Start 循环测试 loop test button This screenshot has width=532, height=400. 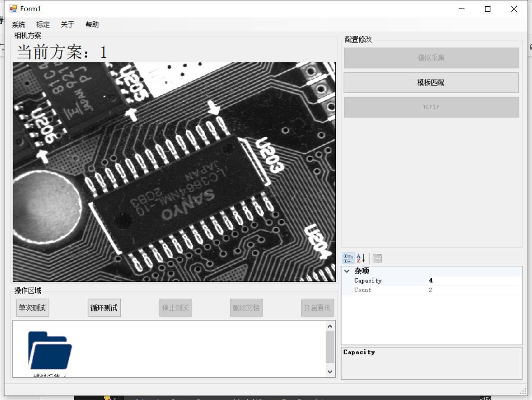click(x=104, y=308)
